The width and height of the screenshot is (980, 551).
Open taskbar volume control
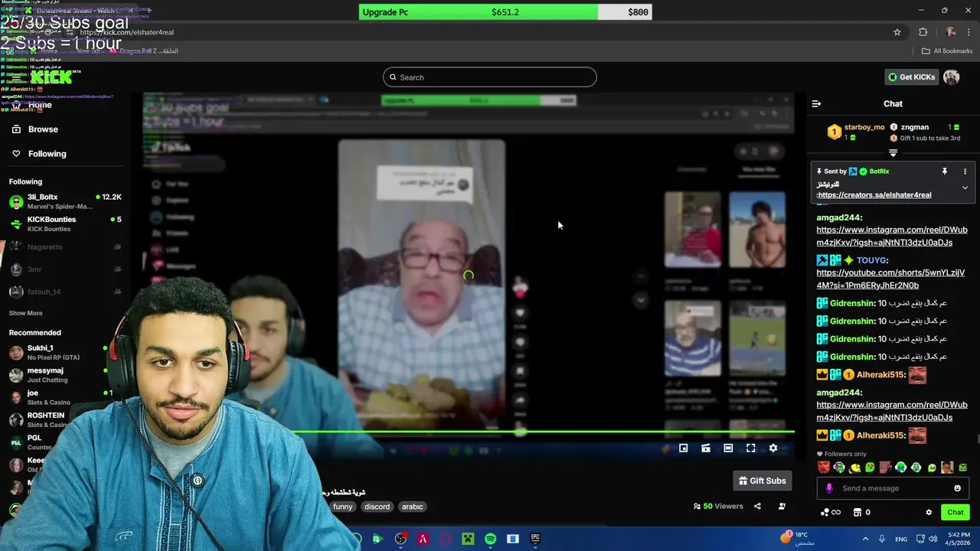click(933, 539)
